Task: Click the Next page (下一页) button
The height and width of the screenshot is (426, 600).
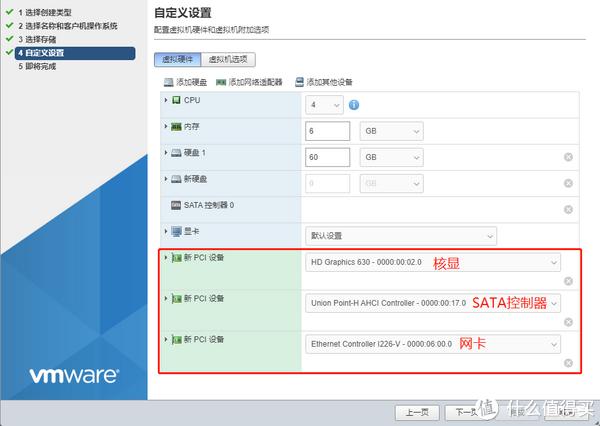Action: click(x=466, y=412)
